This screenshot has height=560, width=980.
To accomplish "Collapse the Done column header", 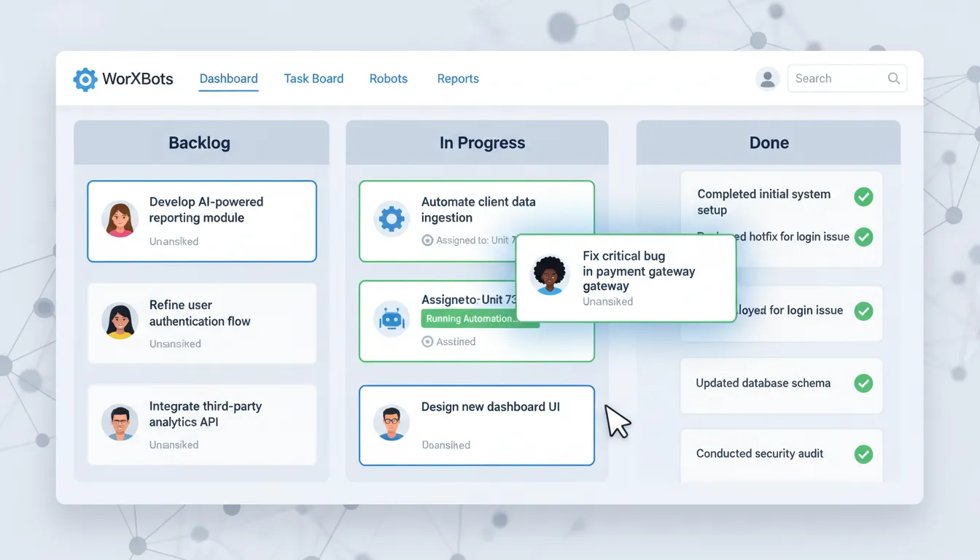I will [x=769, y=142].
